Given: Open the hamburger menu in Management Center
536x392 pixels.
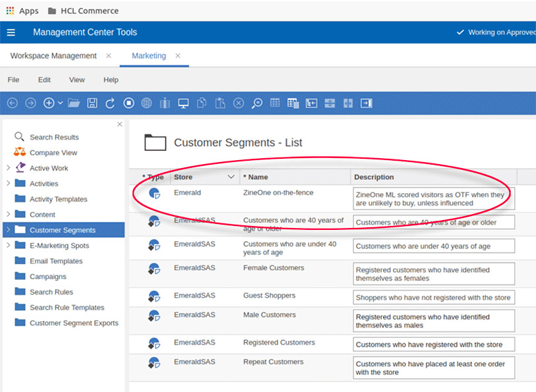Looking at the screenshot, I should coord(11,32).
